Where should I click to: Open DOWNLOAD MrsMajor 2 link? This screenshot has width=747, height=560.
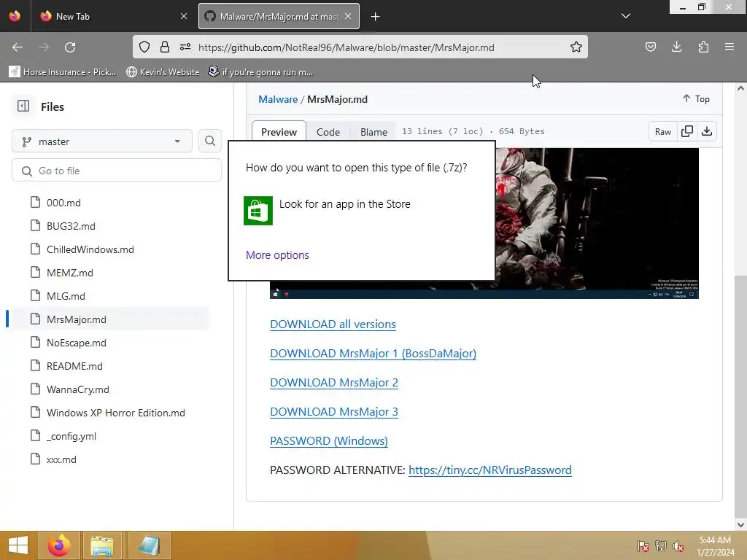click(x=334, y=382)
